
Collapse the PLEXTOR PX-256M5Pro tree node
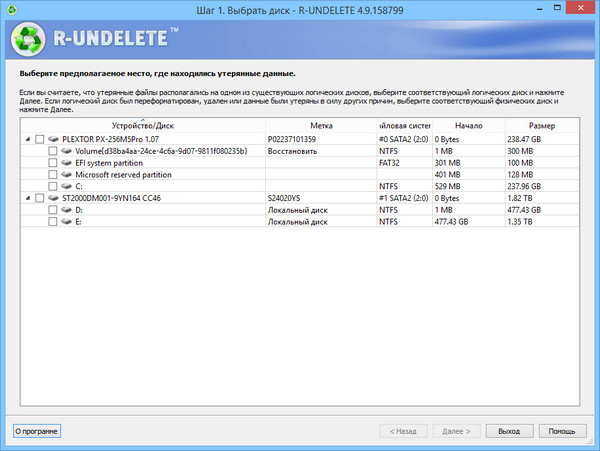click(27, 139)
